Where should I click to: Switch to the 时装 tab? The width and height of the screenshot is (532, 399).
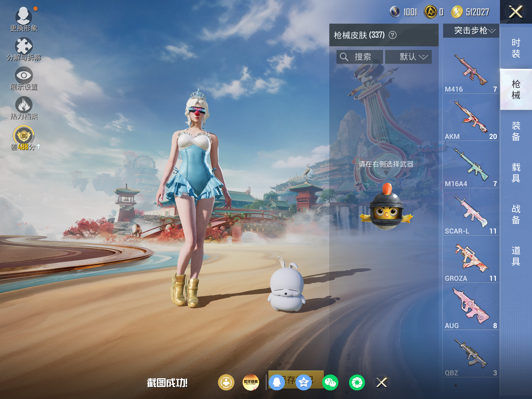(516, 48)
